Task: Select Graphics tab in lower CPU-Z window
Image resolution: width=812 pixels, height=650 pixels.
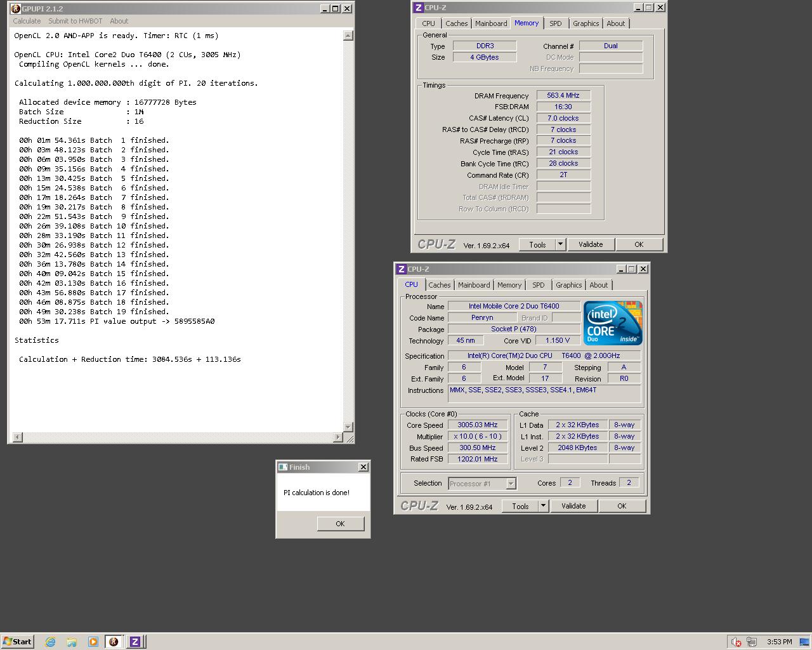Action: click(x=568, y=285)
